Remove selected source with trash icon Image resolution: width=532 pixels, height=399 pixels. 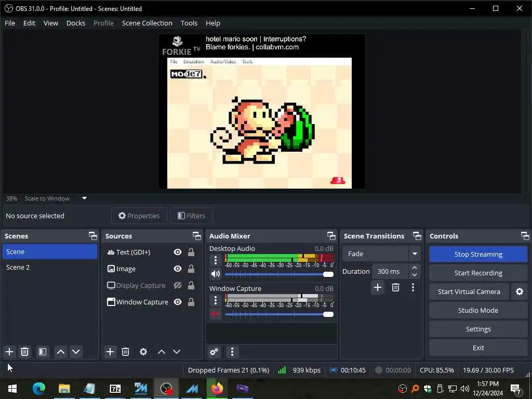click(126, 352)
